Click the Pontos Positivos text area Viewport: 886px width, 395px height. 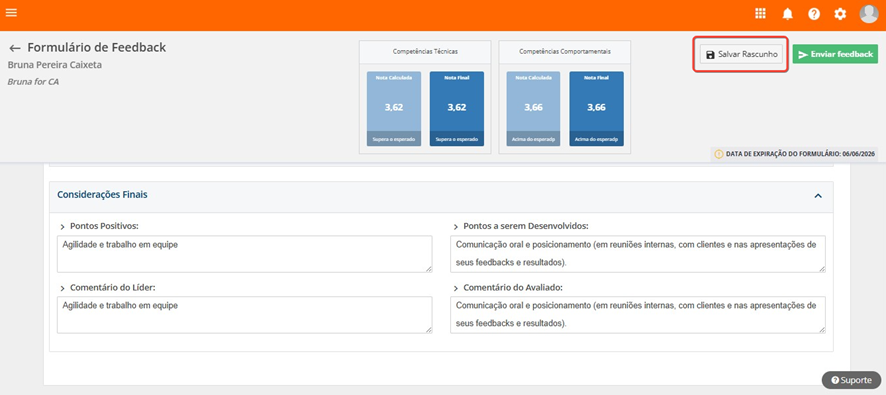(x=245, y=254)
